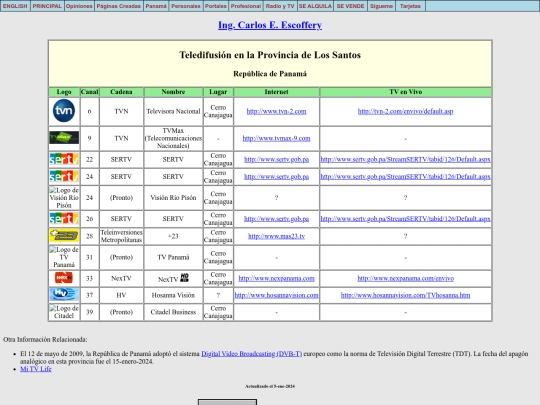Click the Cadena column header
The width and height of the screenshot is (540, 405).
pyautogui.click(x=121, y=92)
